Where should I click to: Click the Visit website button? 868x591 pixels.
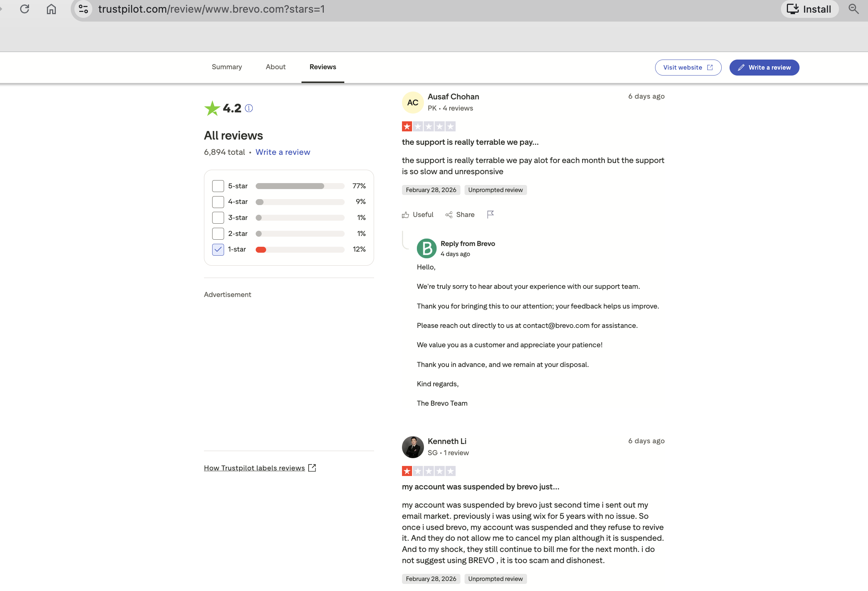(x=687, y=68)
